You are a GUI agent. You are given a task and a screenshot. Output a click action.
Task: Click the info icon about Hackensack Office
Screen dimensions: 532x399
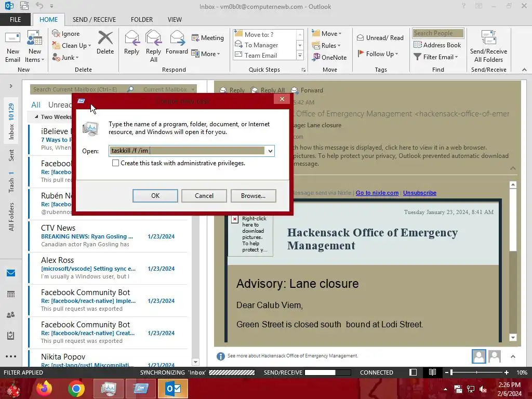tap(220, 356)
